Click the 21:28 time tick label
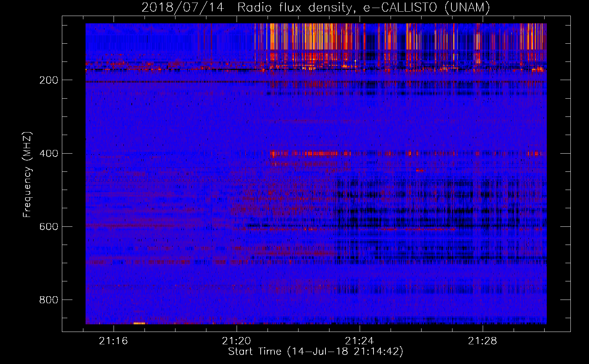589x364 pixels. pyautogui.click(x=482, y=341)
